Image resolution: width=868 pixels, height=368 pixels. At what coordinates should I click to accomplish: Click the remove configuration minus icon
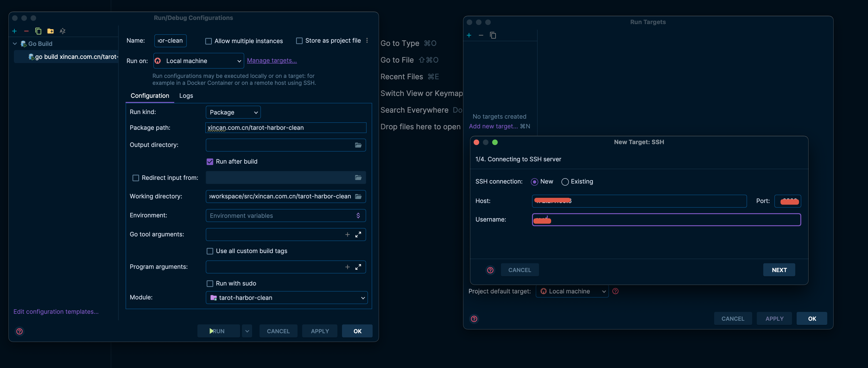click(26, 31)
